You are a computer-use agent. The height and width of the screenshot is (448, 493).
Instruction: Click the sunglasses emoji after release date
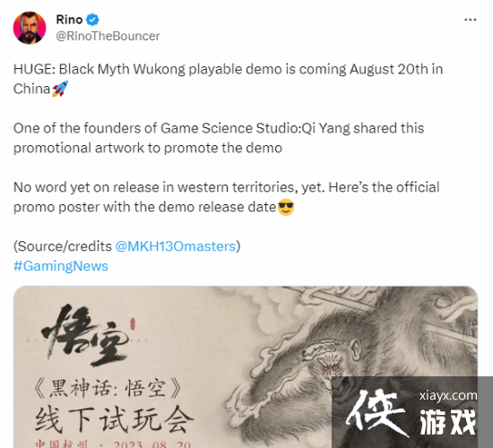tap(286, 207)
